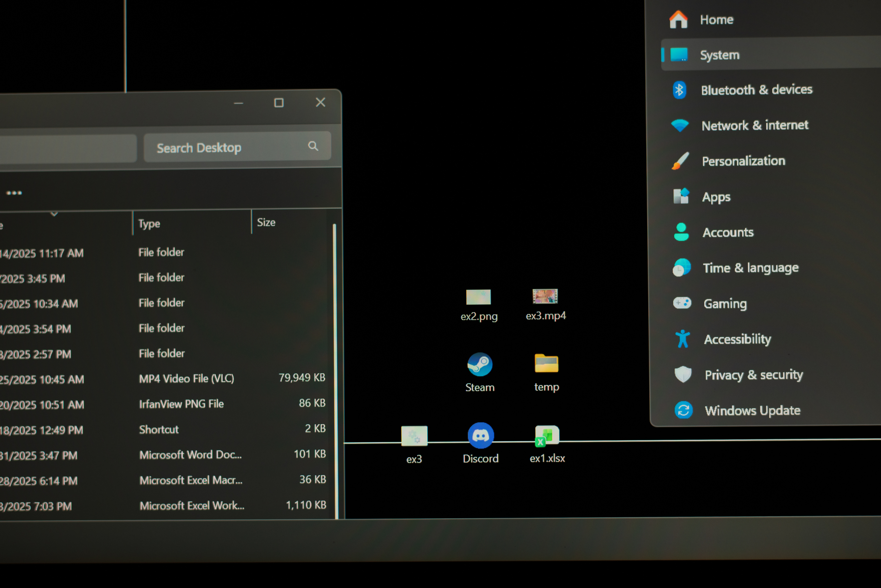
Task: Click the date column sort chevron
Action: 54,214
